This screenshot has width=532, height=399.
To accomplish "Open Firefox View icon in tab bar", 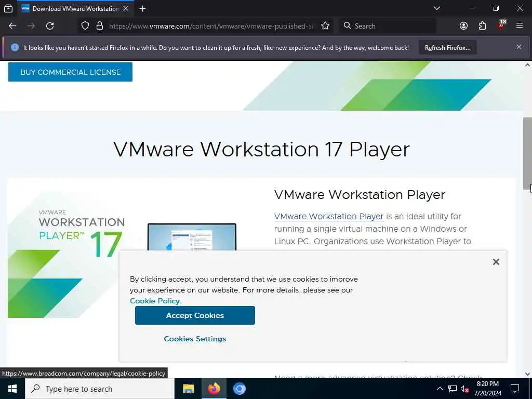I will point(8,8).
